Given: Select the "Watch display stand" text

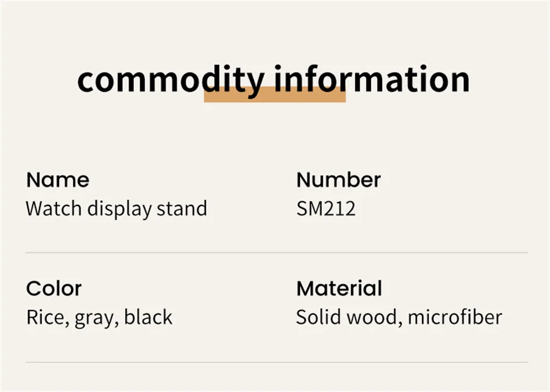Looking at the screenshot, I should (x=116, y=209).
